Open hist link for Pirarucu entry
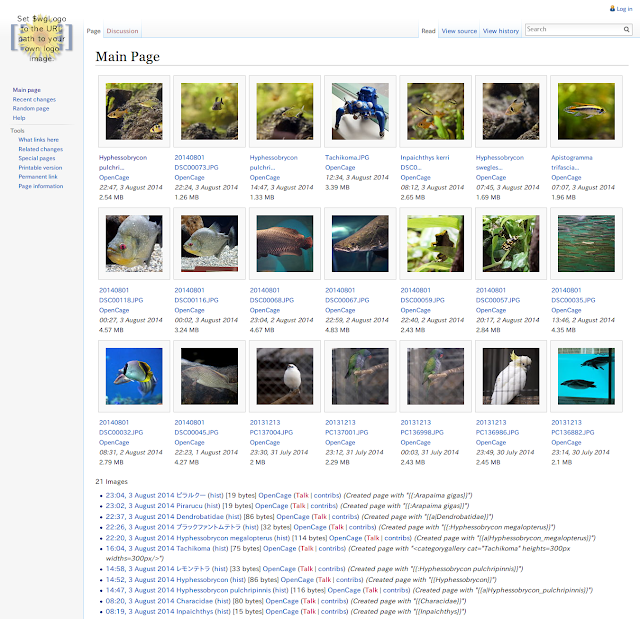Image resolution: width=640 pixels, height=619 pixels. (x=212, y=506)
